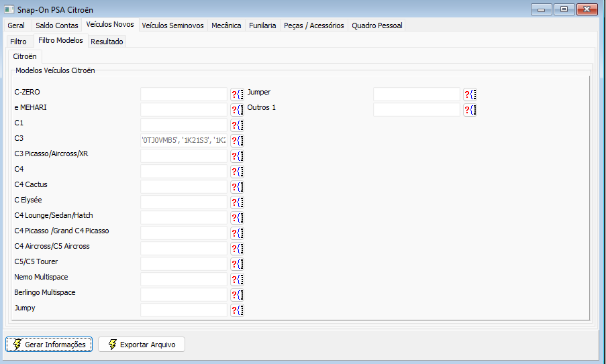Click the lookup icon for C1
The image size is (606, 364).
point(238,125)
